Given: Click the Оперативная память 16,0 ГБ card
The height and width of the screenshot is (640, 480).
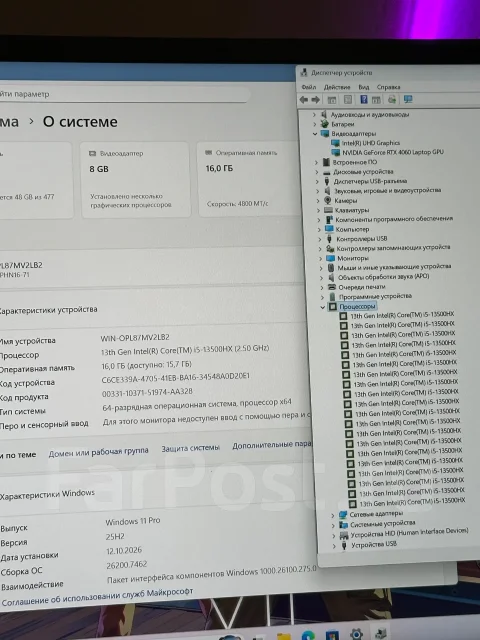Looking at the screenshot, I should [249, 179].
